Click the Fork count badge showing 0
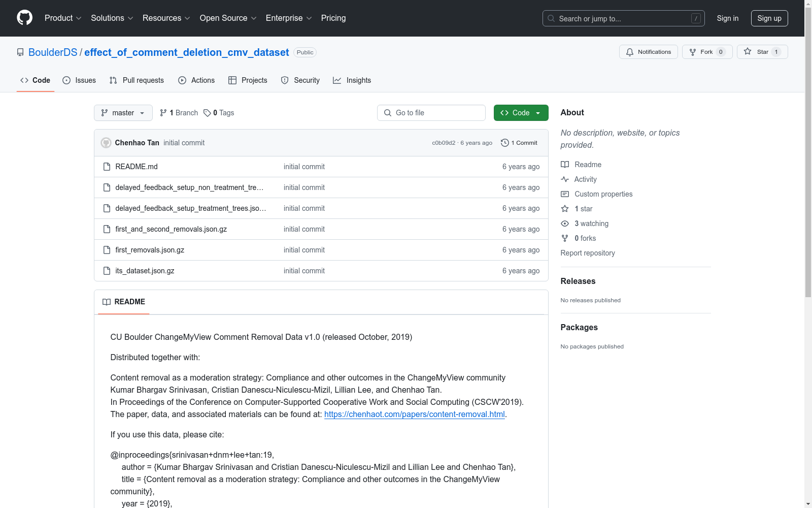Viewport: 812px width, 508px height. (x=721, y=52)
